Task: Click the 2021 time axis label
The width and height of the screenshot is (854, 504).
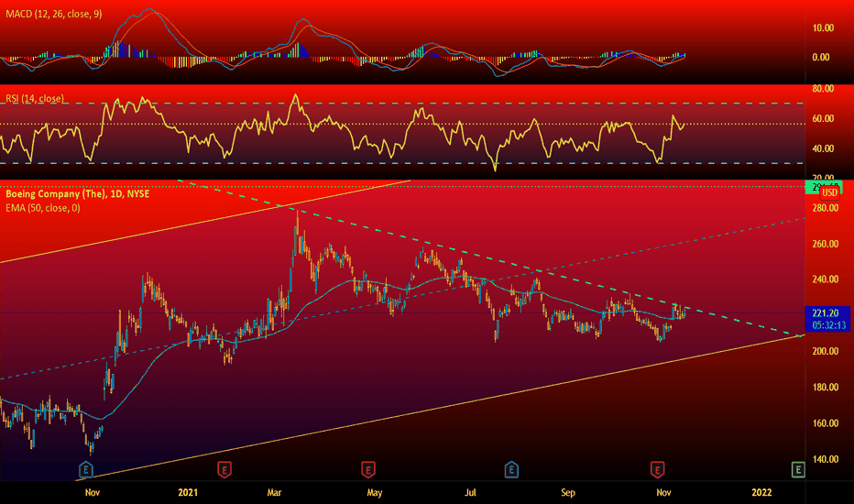Action: 188,493
